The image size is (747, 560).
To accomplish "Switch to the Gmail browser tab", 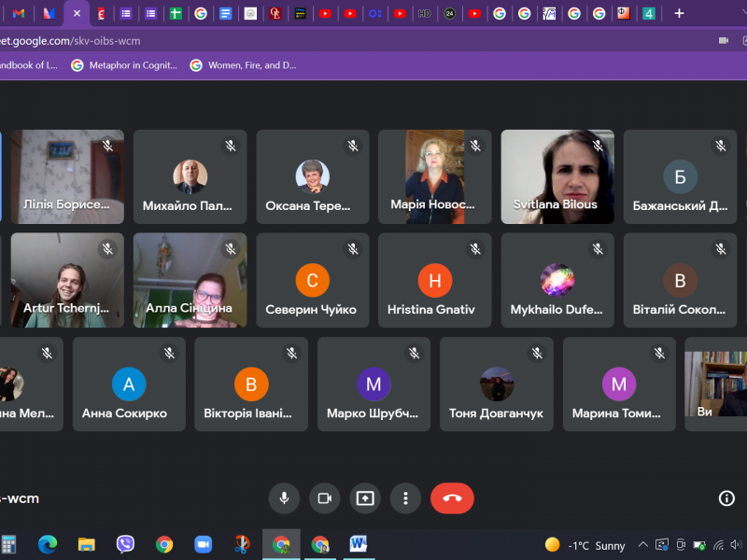I will click(x=19, y=14).
